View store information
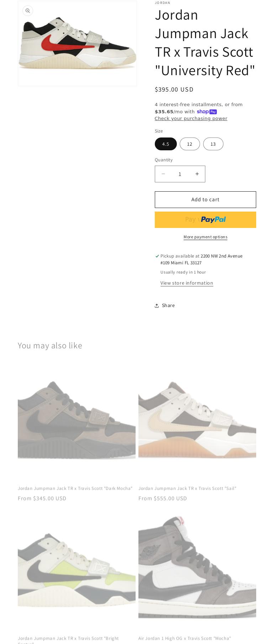The image size is (274, 644). click(x=187, y=283)
